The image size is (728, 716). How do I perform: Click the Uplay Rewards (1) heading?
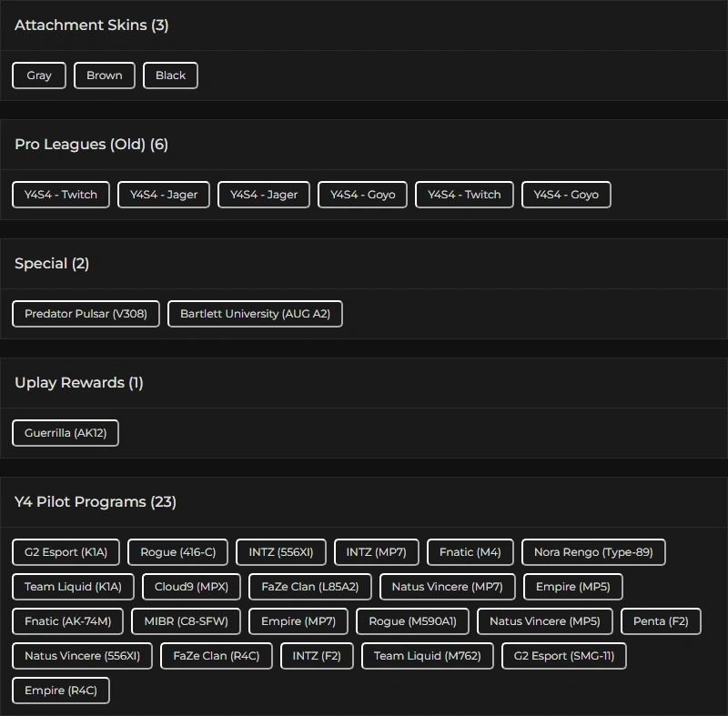79,383
